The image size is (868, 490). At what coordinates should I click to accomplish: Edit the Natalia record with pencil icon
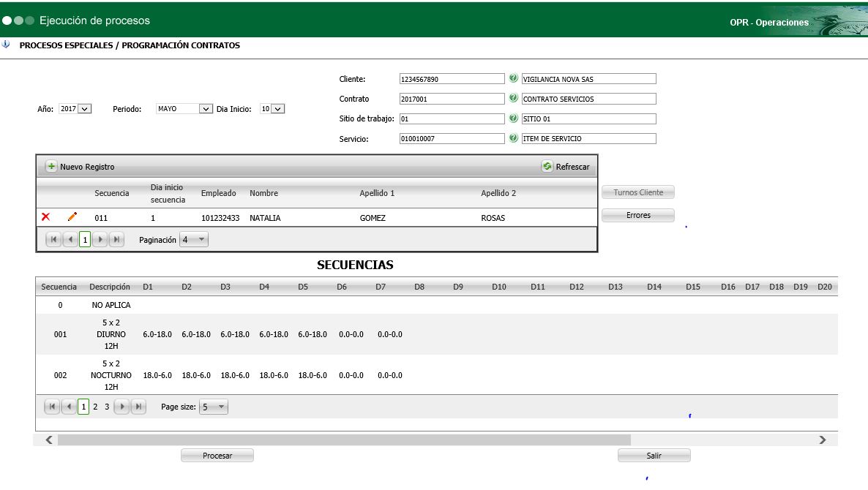pos(72,216)
